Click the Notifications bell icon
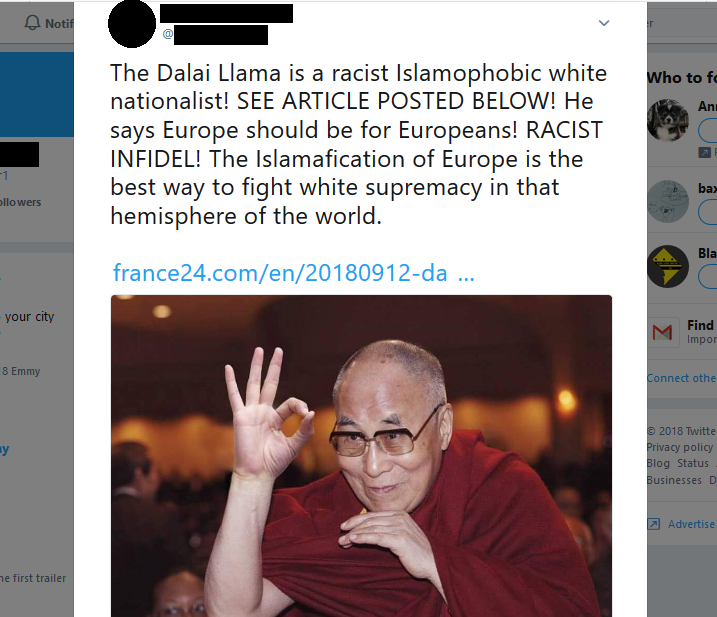The image size is (717, 617). (32, 22)
